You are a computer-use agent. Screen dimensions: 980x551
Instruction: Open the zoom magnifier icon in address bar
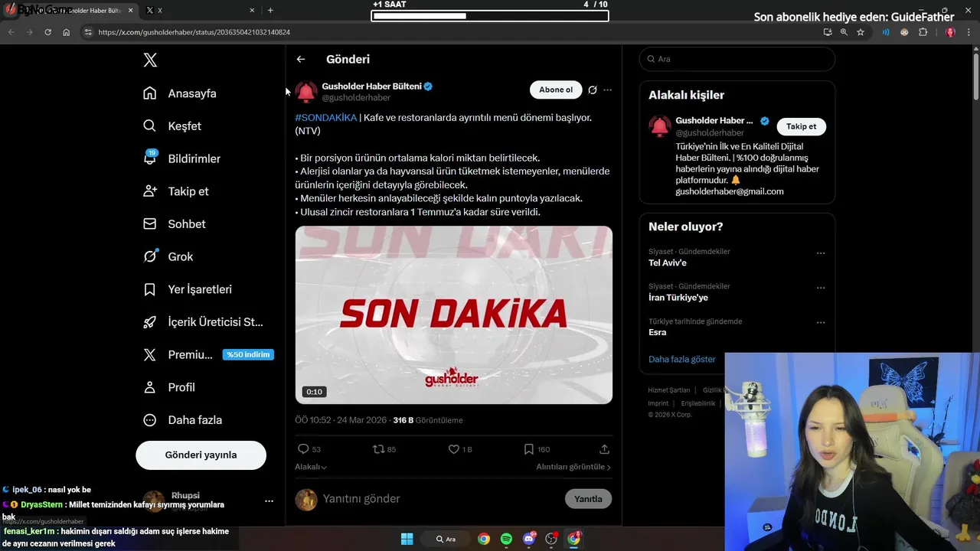pyautogui.click(x=844, y=32)
